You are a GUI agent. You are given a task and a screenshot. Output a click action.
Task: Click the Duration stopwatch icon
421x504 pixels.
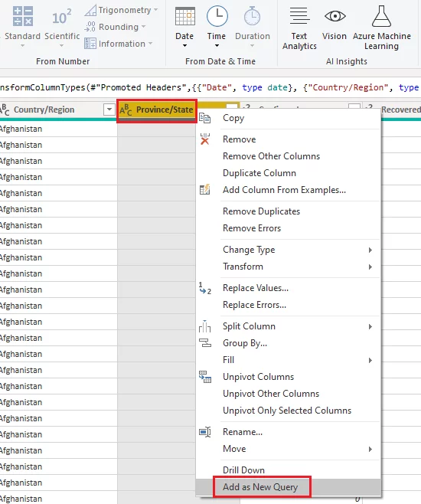[252, 16]
